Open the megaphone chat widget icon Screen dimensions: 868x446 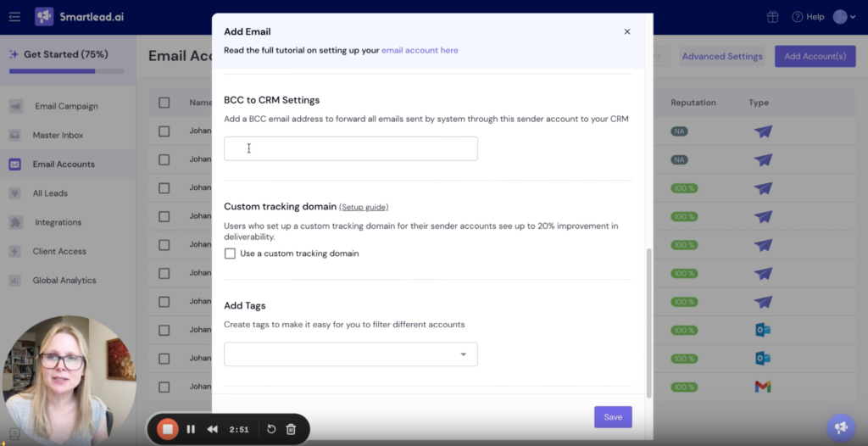(840, 427)
